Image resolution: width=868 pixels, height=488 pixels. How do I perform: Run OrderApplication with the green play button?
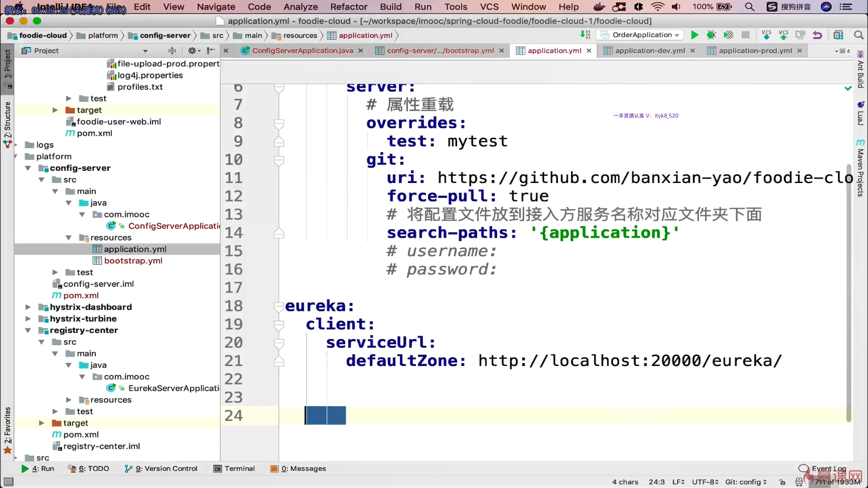click(x=695, y=35)
